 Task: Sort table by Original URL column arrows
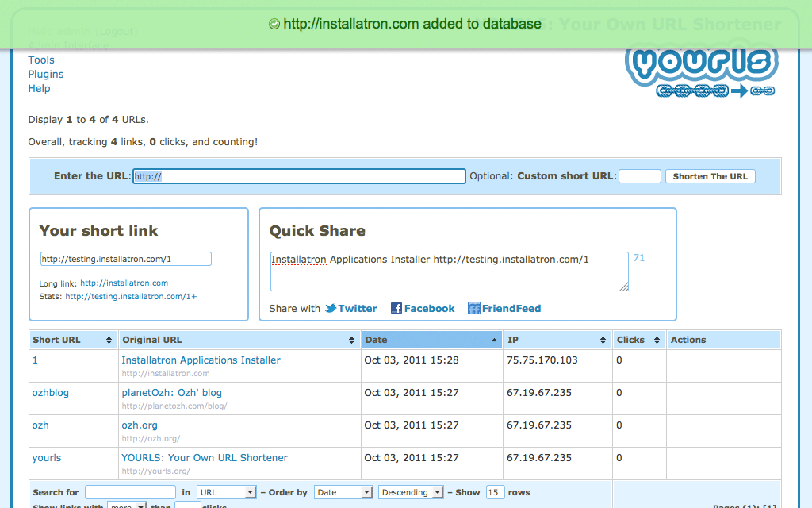pyautogui.click(x=352, y=341)
